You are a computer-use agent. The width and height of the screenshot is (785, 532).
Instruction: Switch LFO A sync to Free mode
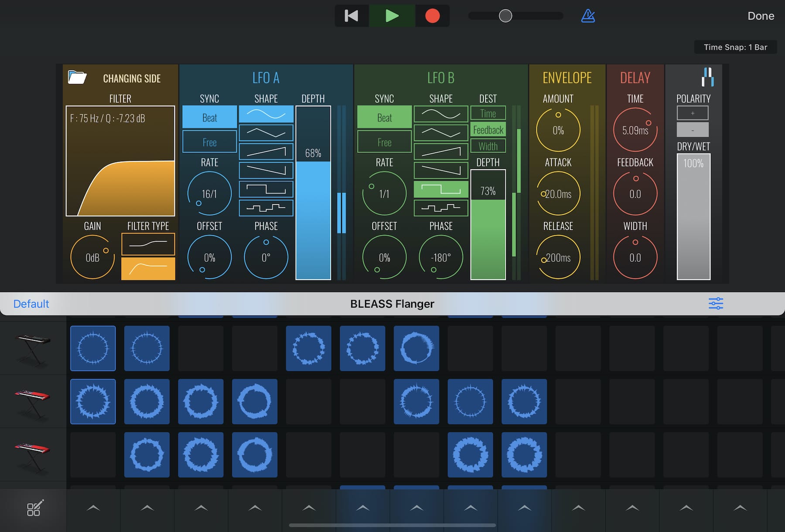pos(209,142)
